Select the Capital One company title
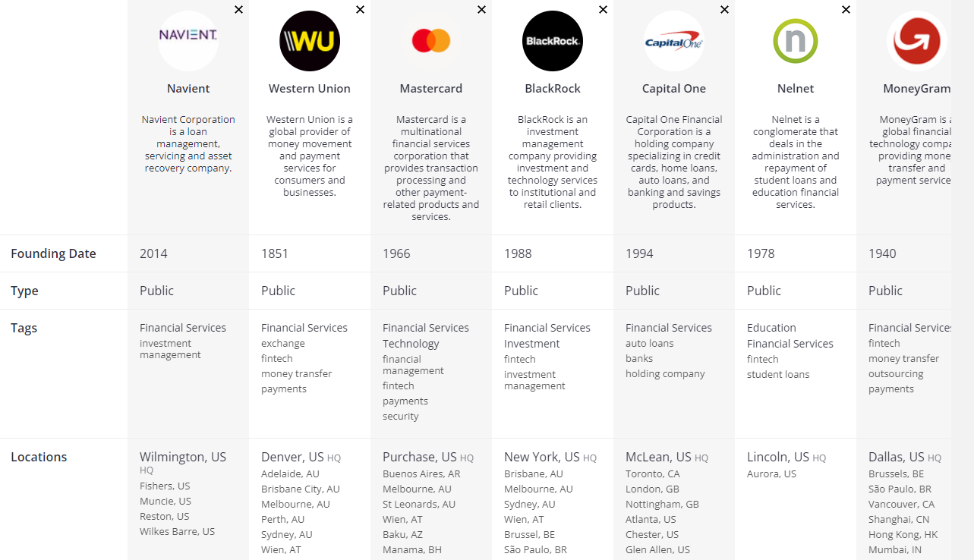This screenshot has height=560, width=974. [x=674, y=89]
